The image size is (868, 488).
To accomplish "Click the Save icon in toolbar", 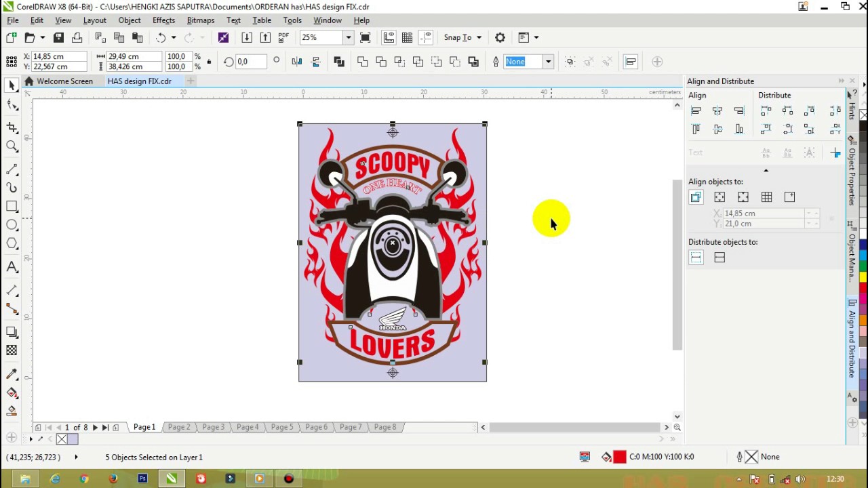I will (58, 38).
